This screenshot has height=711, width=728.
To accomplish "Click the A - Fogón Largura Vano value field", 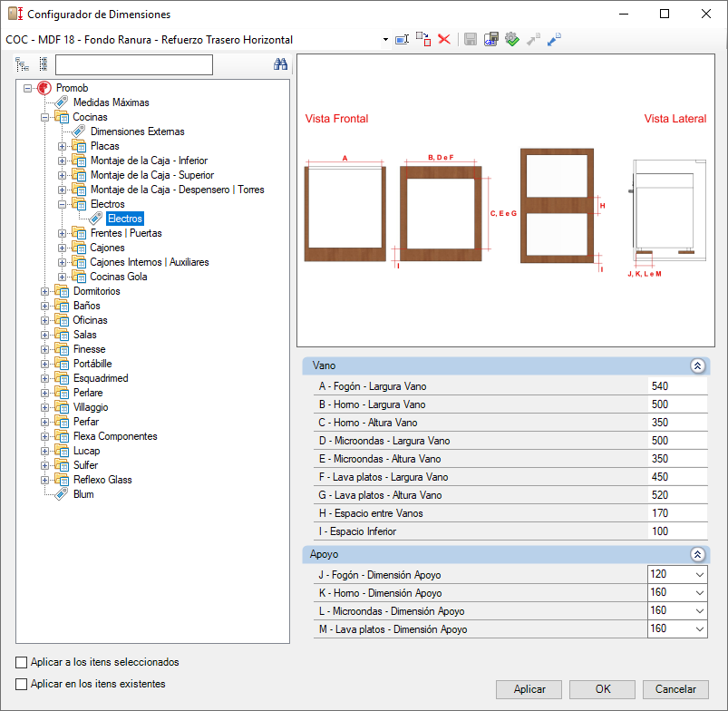I will pos(677,386).
